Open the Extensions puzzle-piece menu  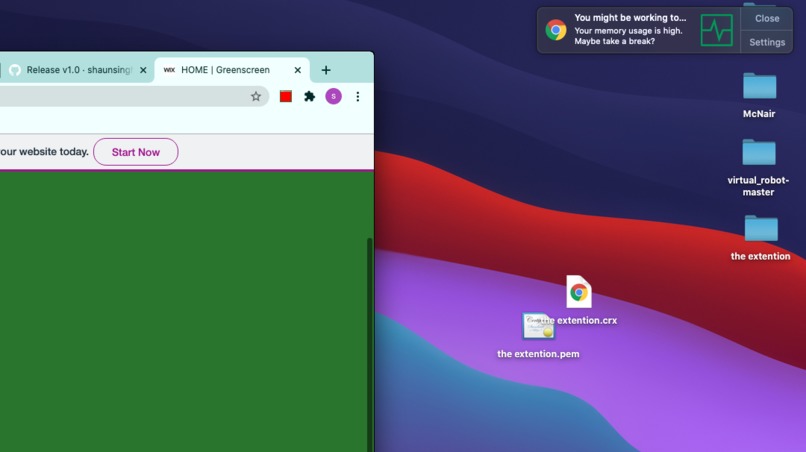pyautogui.click(x=309, y=96)
